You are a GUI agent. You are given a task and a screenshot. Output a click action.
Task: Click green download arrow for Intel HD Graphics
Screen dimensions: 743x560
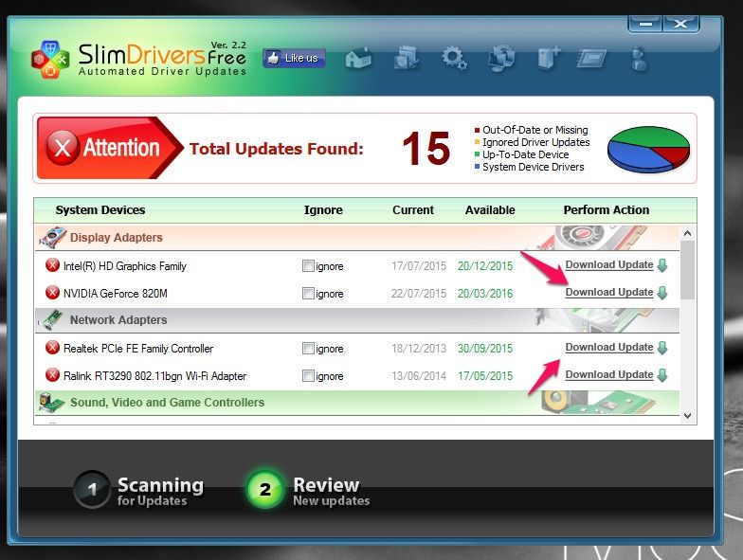coord(662,265)
